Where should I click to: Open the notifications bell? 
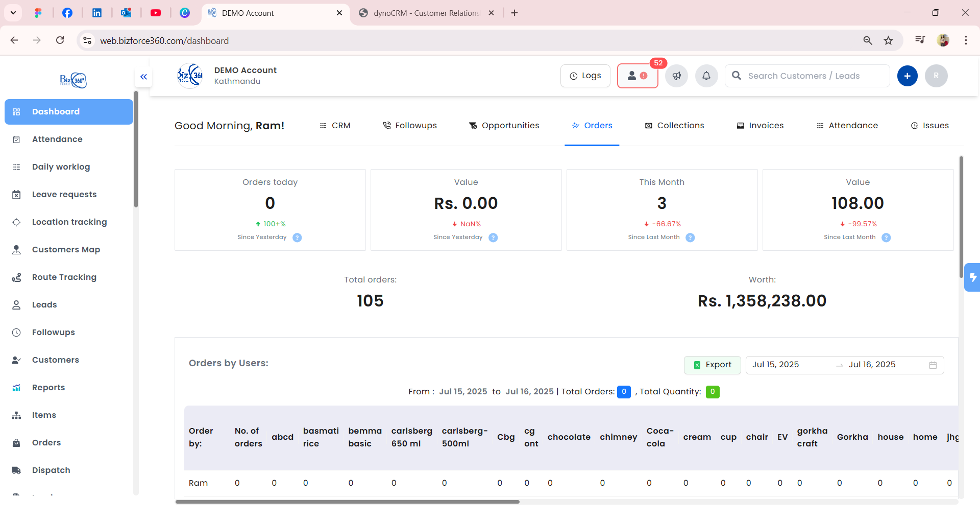point(706,76)
